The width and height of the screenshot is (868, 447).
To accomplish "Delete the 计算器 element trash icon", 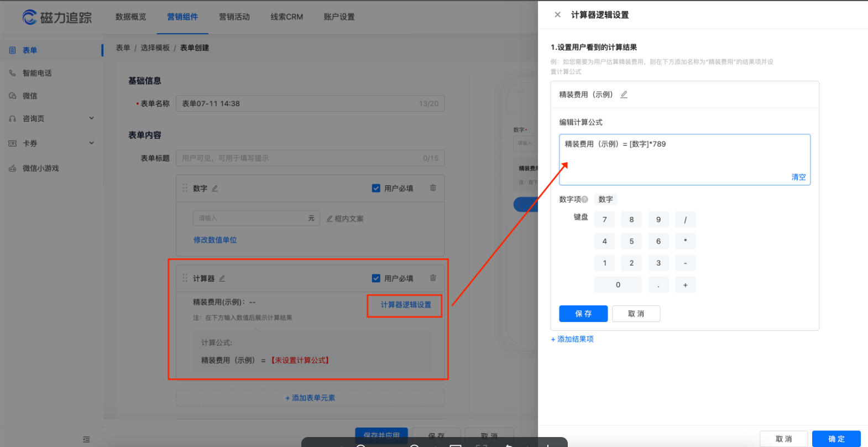I will tap(433, 278).
